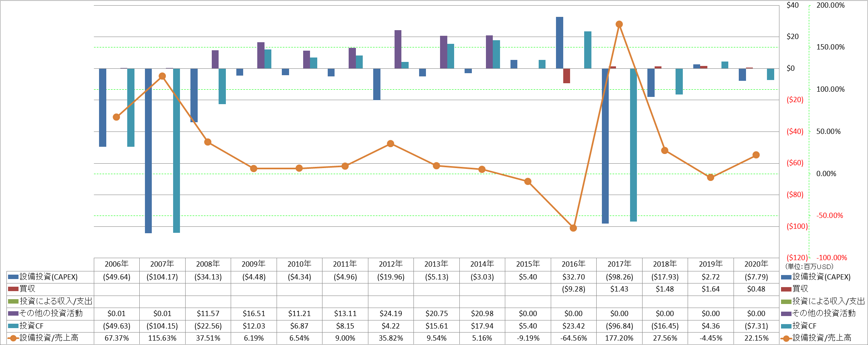The width and height of the screenshot is (868, 345).
Task: Select the ratio cell 115.63%
Action: coord(162,338)
